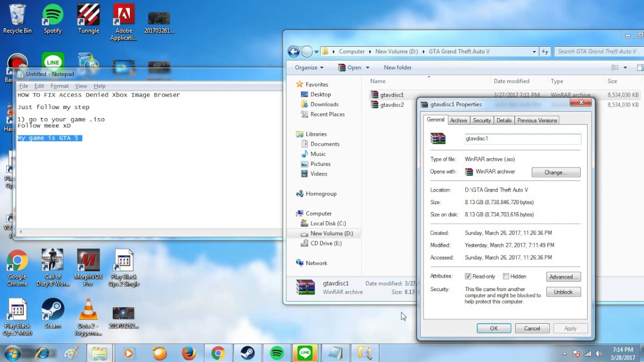
Task: Click the network signal tray icon
Action: (588, 353)
